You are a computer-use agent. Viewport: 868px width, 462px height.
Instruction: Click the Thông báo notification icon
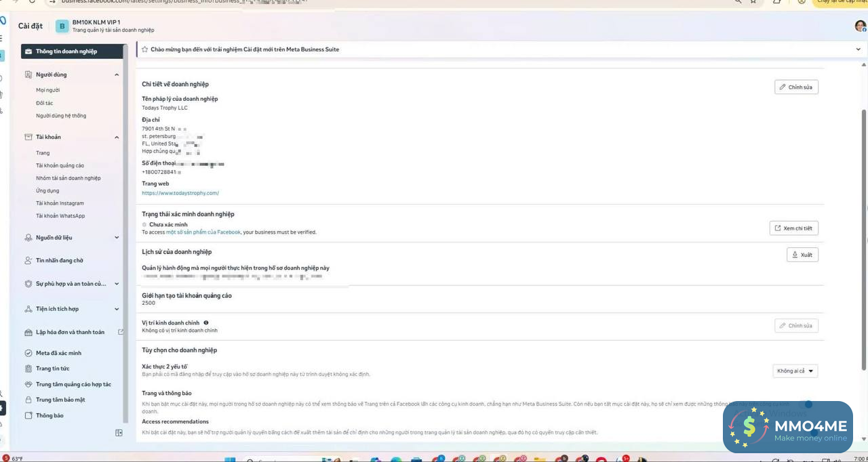pos(28,415)
